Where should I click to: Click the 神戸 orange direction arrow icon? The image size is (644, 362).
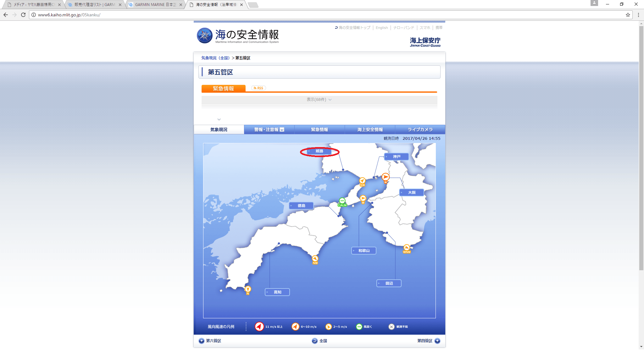(x=385, y=176)
